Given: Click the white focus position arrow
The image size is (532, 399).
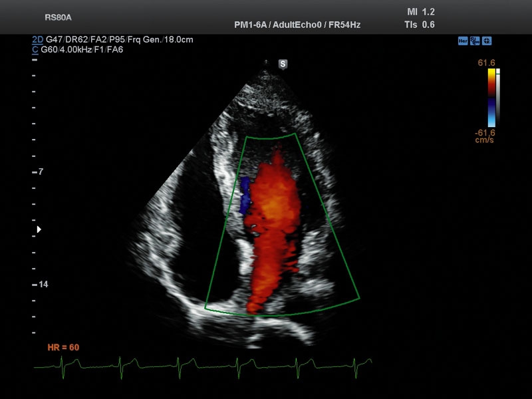Looking at the screenshot, I should (39, 229).
